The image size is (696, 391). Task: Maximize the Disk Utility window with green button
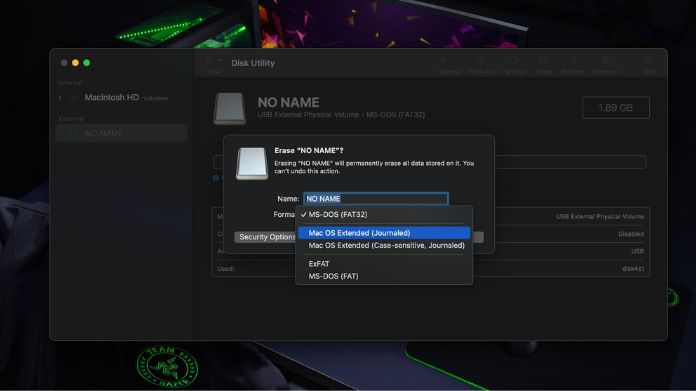(x=87, y=63)
